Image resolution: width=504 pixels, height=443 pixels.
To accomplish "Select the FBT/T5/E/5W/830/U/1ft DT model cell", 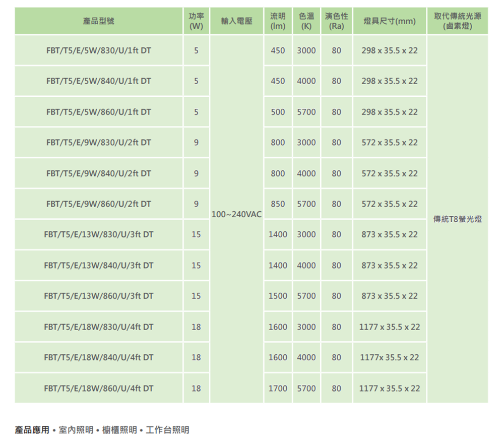I will coord(99,50).
